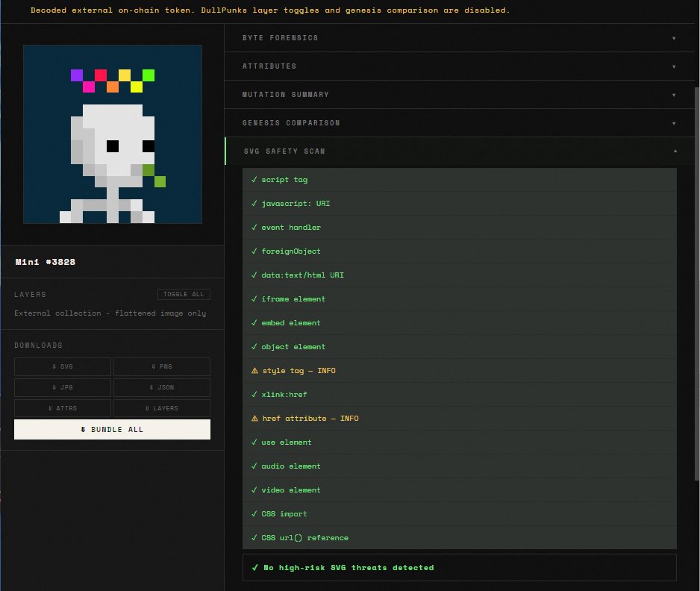Select the 'object element' result text
This screenshot has height=591, width=700.
pyautogui.click(x=293, y=347)
